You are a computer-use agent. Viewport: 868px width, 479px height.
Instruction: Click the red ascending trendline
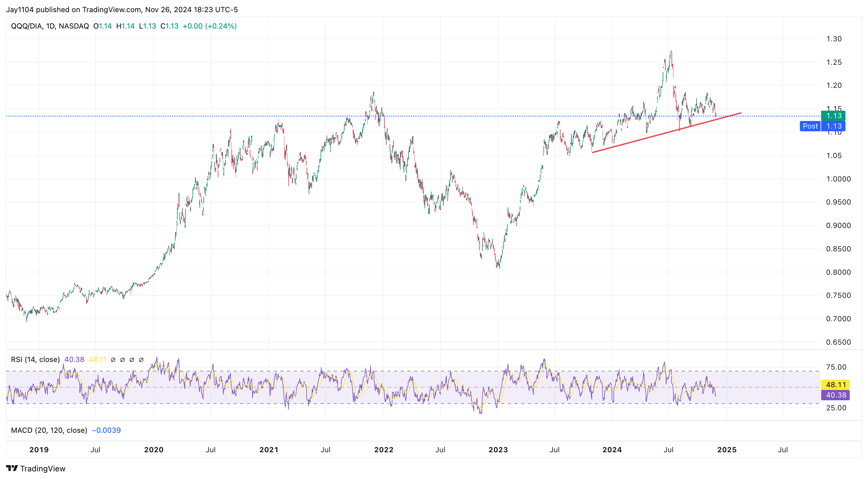pos(666,133)
